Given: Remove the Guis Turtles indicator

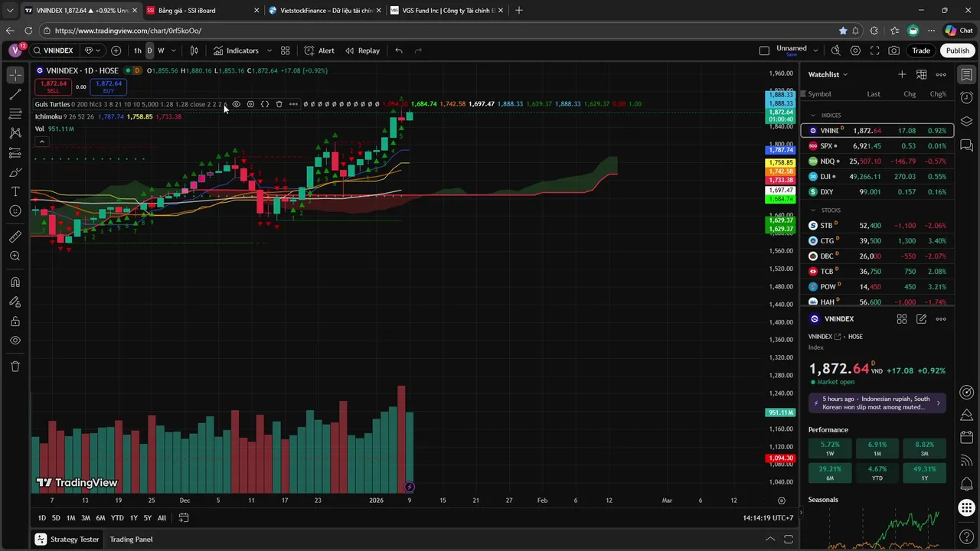Looking at the screenshot, I should click(279, 104).
